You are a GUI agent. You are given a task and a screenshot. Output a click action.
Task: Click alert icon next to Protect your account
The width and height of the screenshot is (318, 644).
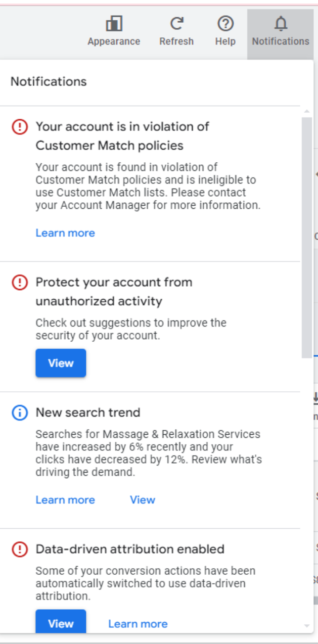point(19,283)
